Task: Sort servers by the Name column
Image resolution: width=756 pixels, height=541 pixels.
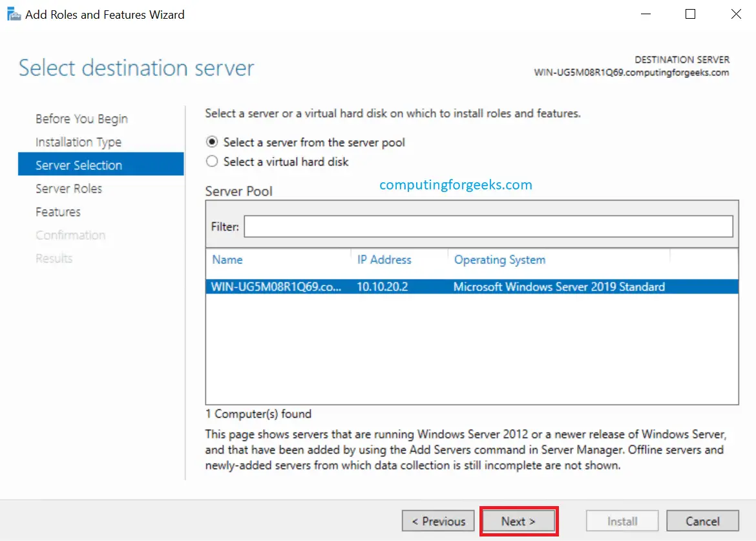Action: pos(227,260)
